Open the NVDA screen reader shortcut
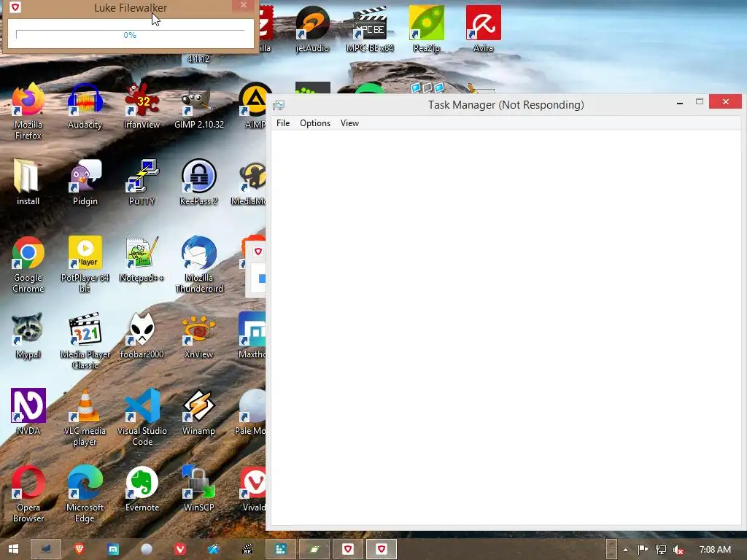 click(x=28, y=413)
